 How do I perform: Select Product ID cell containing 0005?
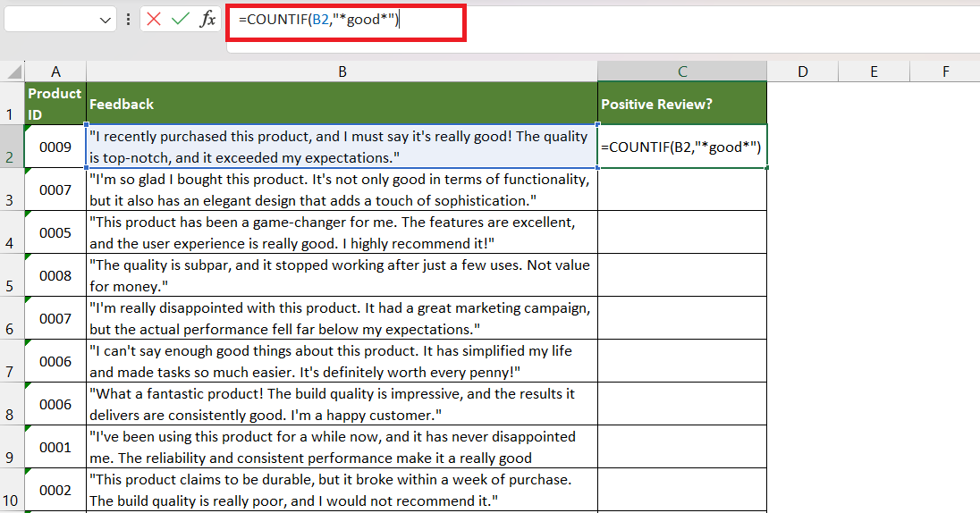[x=55, y=232]
